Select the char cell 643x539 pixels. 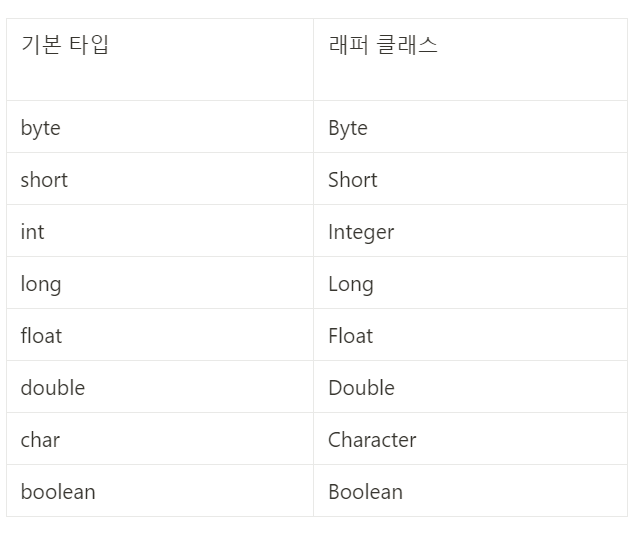[160, 439]
